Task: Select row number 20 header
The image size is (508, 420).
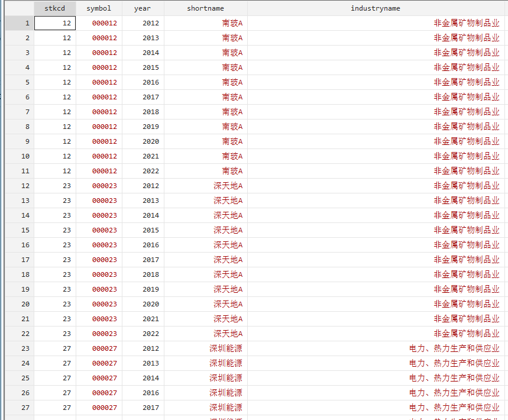Action: click(20, 304)
